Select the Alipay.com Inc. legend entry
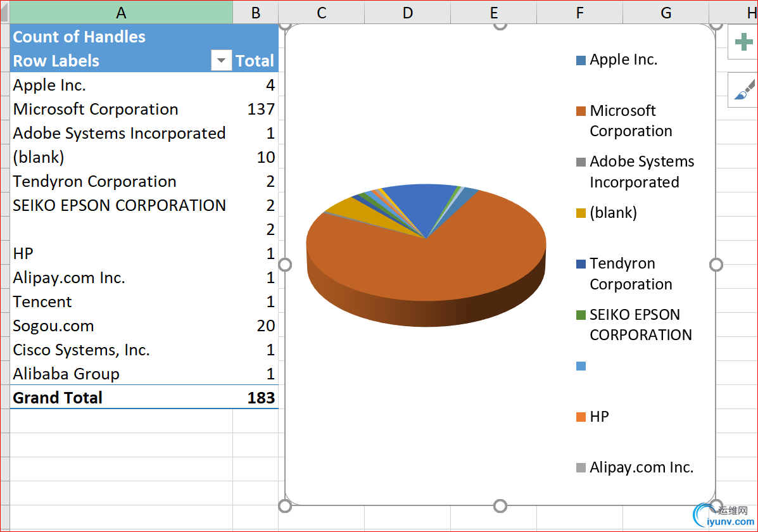 (x=635, y=467)
